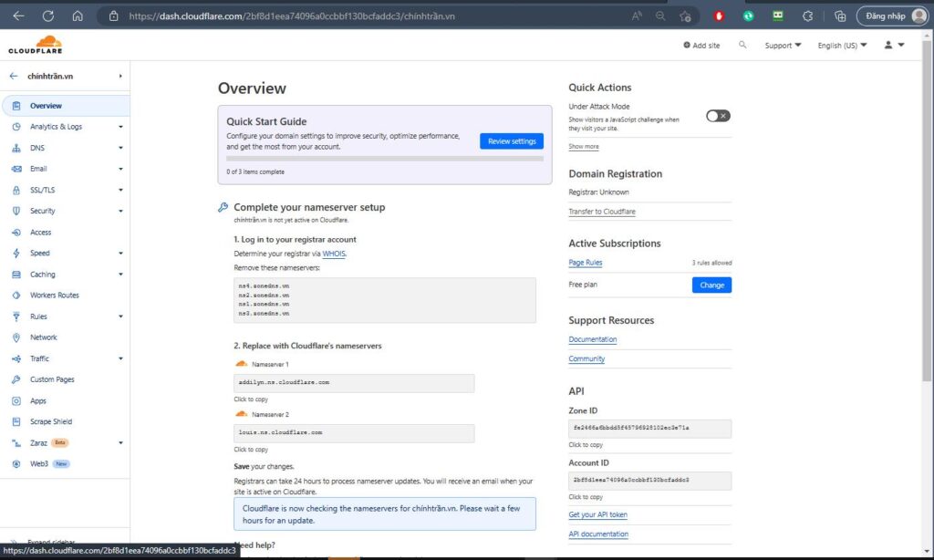Select the Speed lightning icon

coord(18,253)
